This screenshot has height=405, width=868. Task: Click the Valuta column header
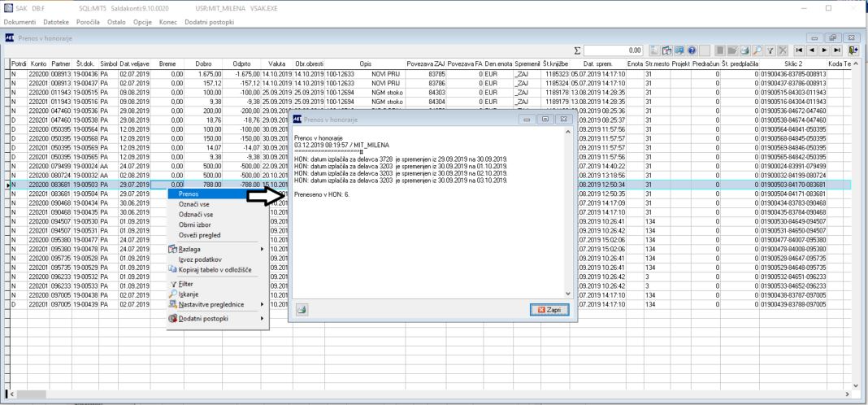coord(277,63)
